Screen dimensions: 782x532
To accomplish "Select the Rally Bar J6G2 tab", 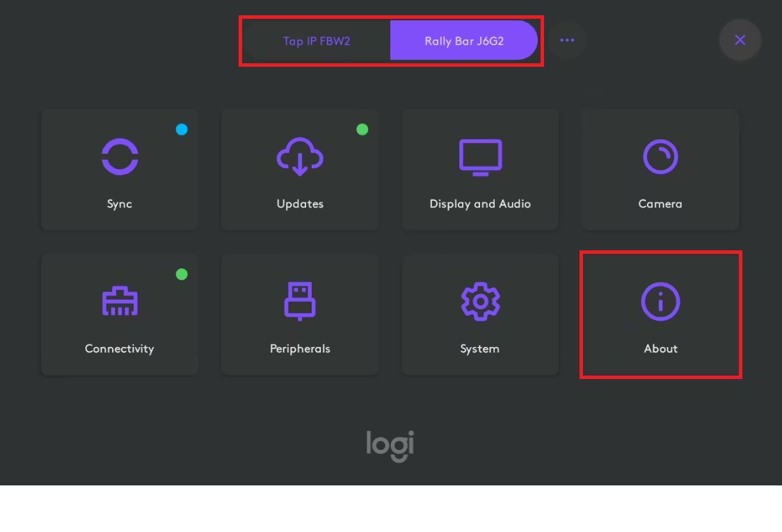I will click(464, 40).
